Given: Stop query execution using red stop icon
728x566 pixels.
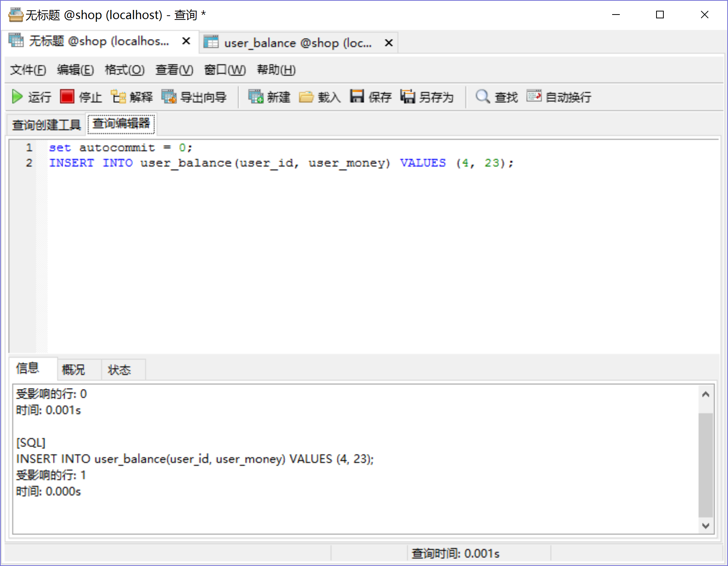Looking at the screenshot, I should [67, 97].
